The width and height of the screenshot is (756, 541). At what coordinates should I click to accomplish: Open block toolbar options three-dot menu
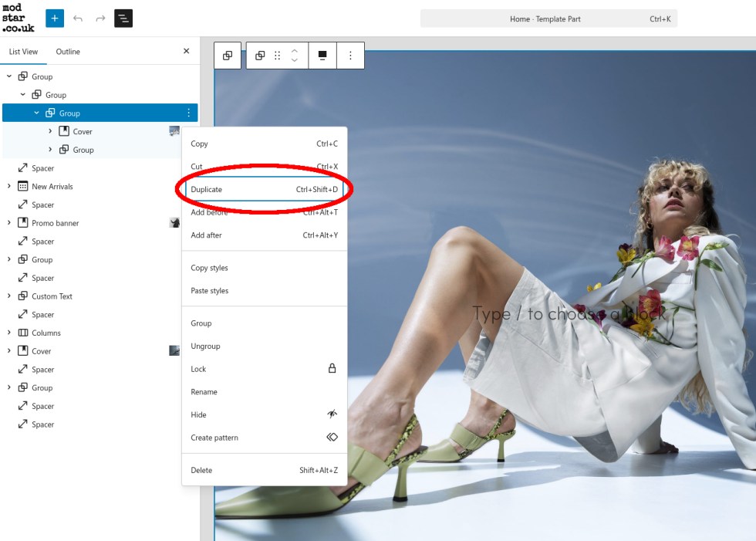coord(350,56)
